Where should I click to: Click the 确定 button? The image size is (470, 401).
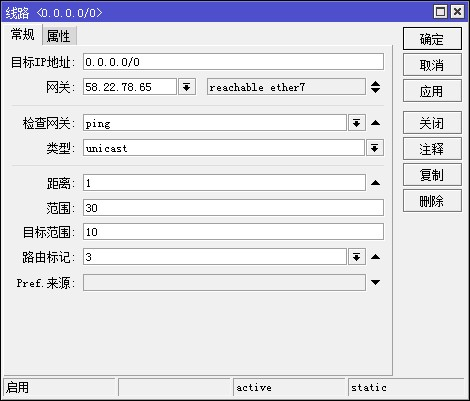pos(432,39)
